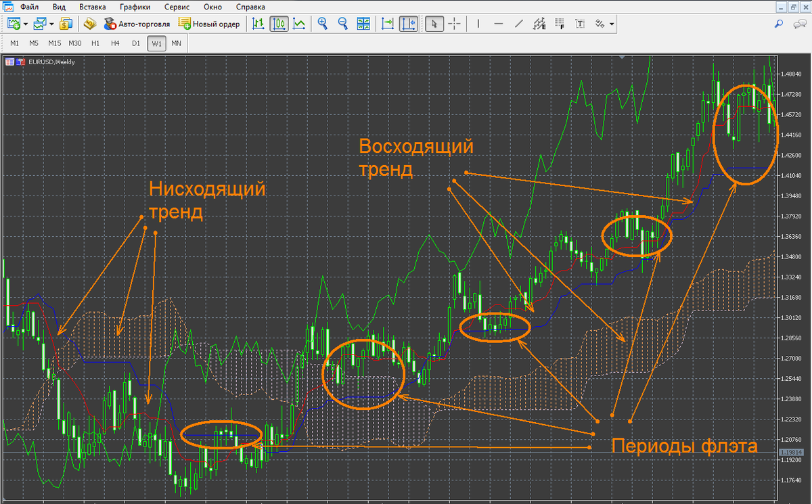Click the New Chart icon
Viewport: 812px width, 504px height.
pyautogui.click(x=14, y=24)
